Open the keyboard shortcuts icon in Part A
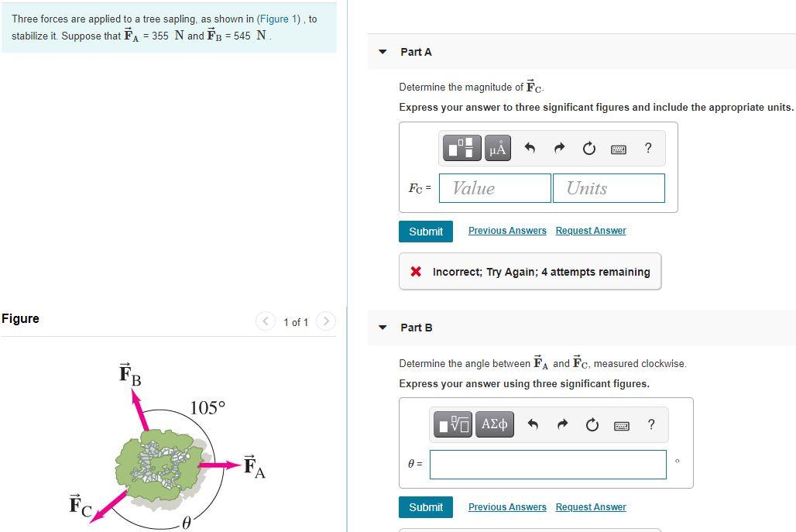This screenshot has width=796, height=532. coord(618,148)
